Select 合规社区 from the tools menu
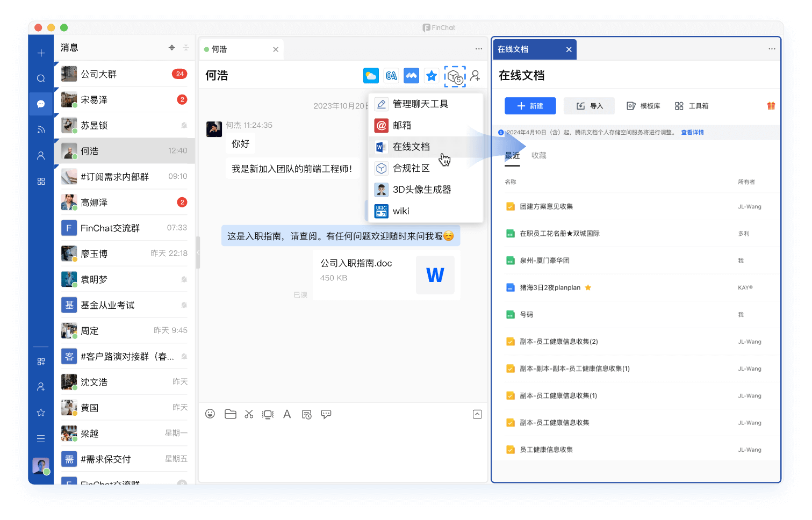This screenshot has width=812, height=520. (x=411, y=168)
